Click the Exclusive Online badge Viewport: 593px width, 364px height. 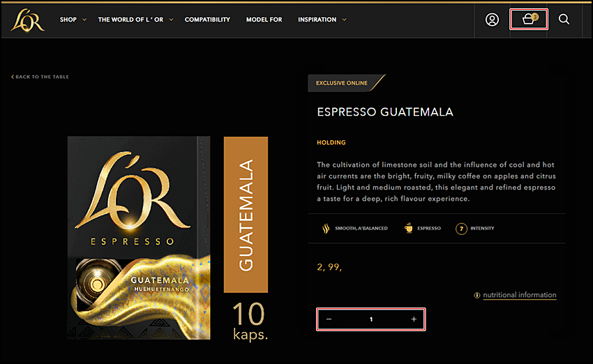tap(346, 83)
